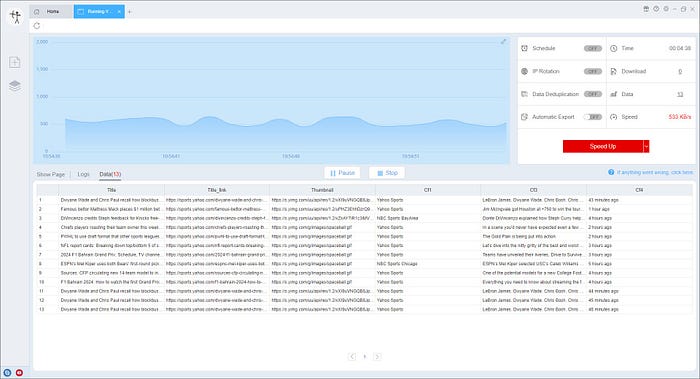The height and width of the screenshot is (379, 700).
Task: Stop the running task
Action: (x=387, y=173)
